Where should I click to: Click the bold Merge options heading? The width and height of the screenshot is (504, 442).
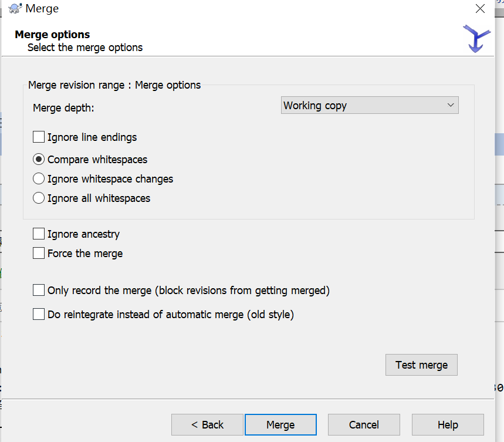pyautogui.click(x=52, y=35)
